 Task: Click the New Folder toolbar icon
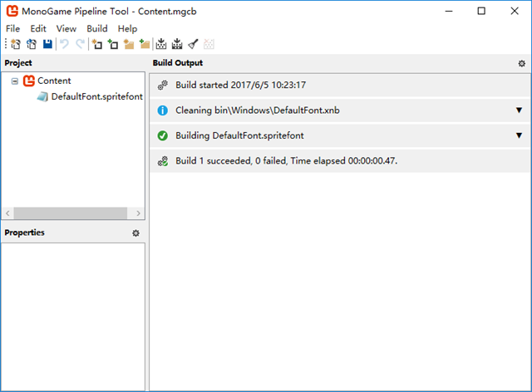(128, 44)
